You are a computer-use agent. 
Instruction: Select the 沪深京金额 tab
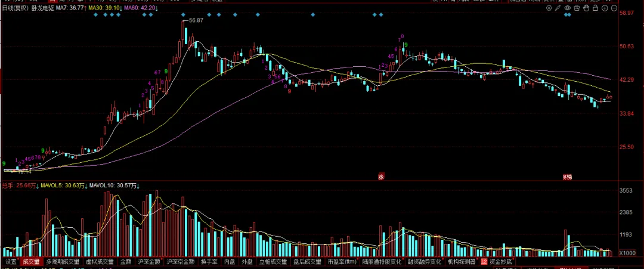tap(180, 261)
